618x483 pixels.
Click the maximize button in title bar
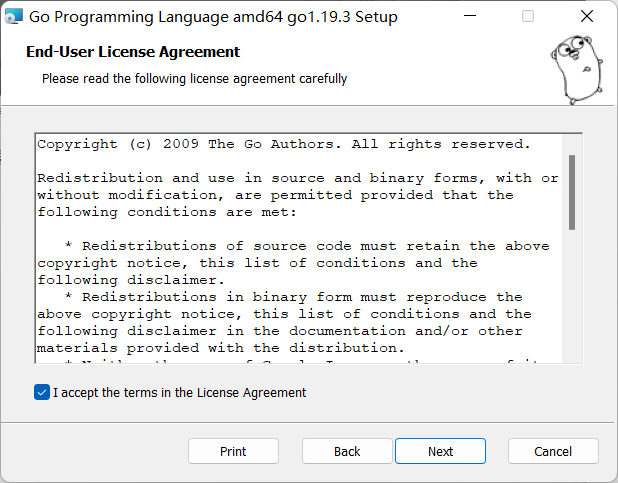(528, 17)
